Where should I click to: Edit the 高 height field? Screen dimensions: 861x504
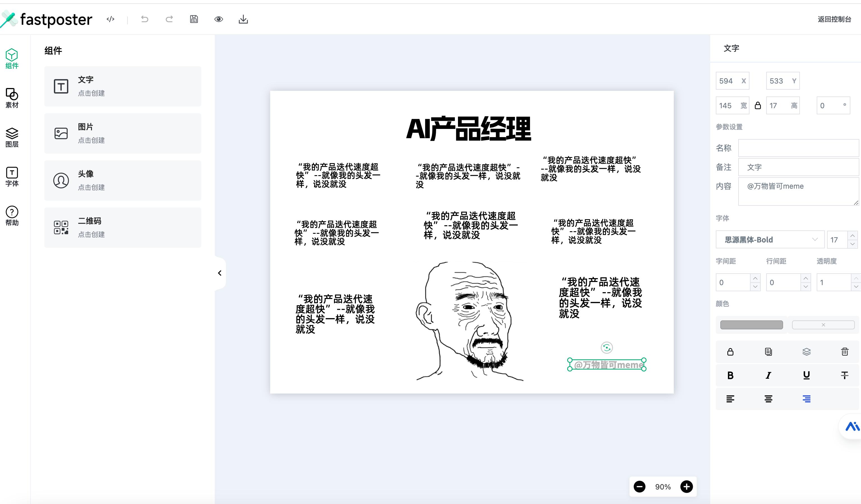coord(783,106)
